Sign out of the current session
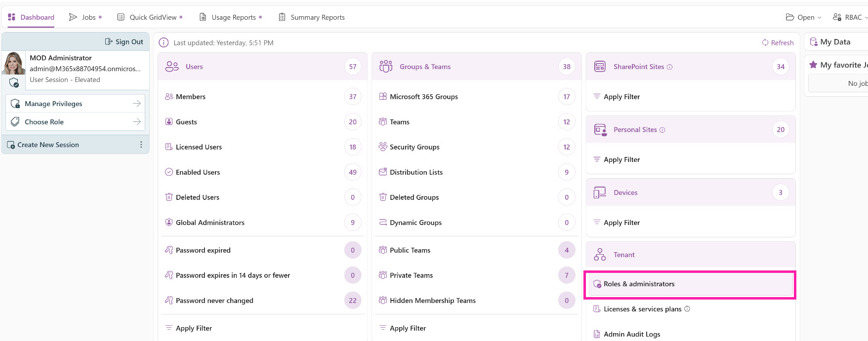Viewport: 868px width, 341px height. tap(124, 42)
